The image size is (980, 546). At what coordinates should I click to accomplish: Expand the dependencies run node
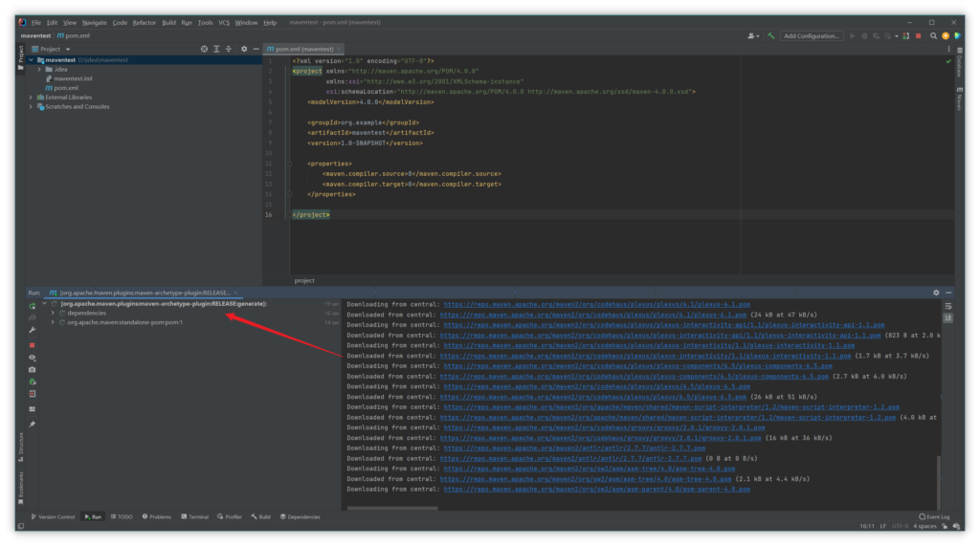54,313
